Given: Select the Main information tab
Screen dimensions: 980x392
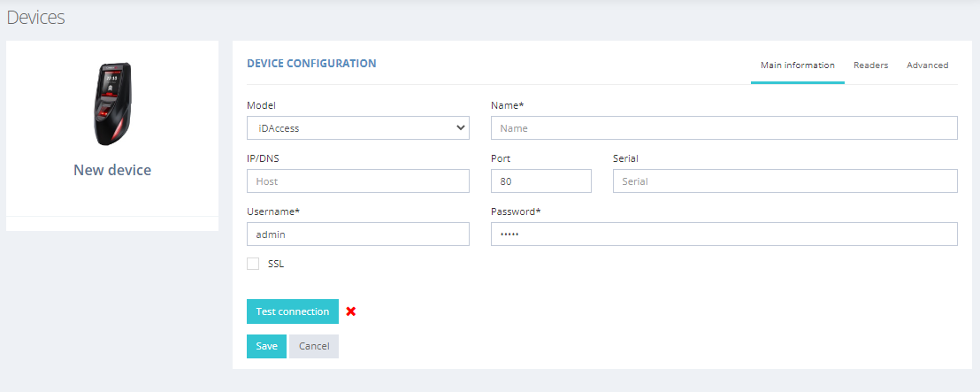Looking at the screenshot, I should point(798,65).
